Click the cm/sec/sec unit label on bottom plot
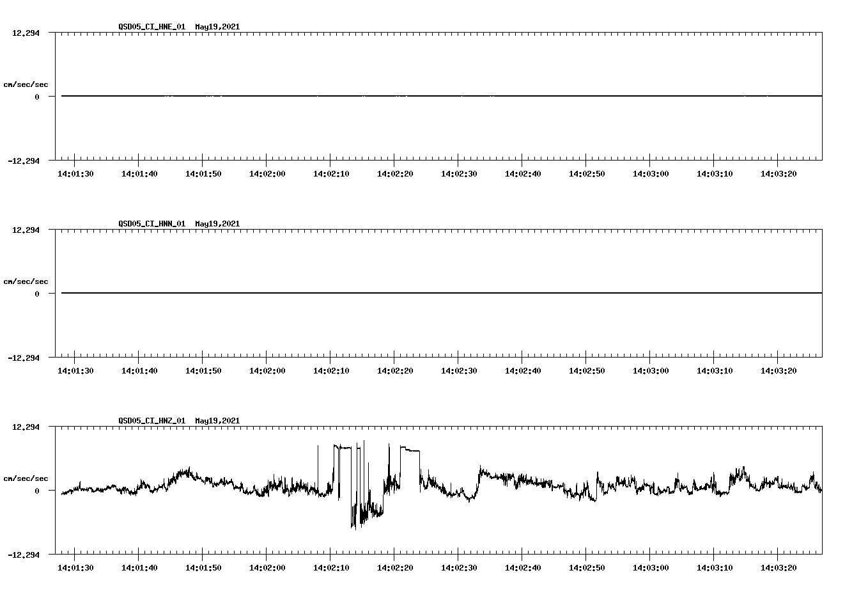 pos(26,477)
